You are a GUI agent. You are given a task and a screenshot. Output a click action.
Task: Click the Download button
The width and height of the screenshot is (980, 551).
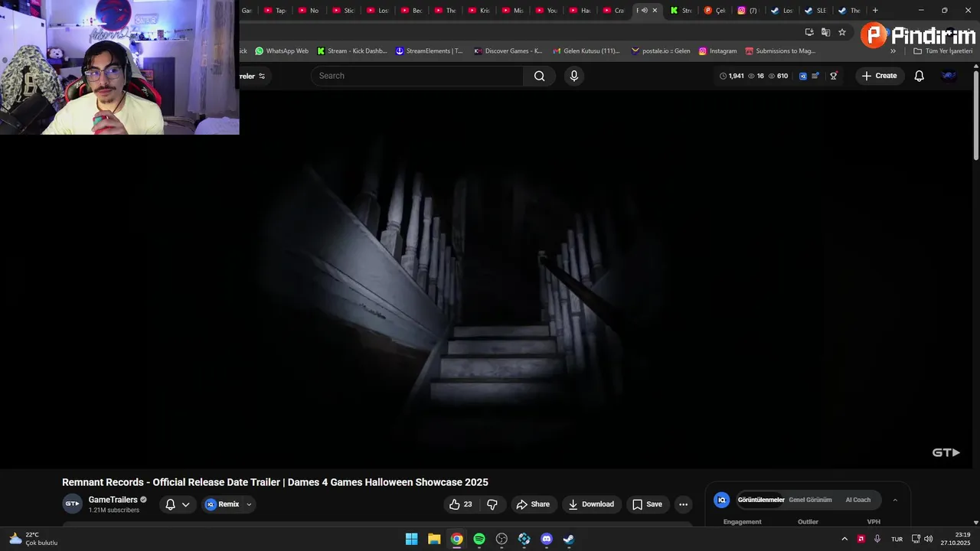pyautogui.click(x=591, y=504)
